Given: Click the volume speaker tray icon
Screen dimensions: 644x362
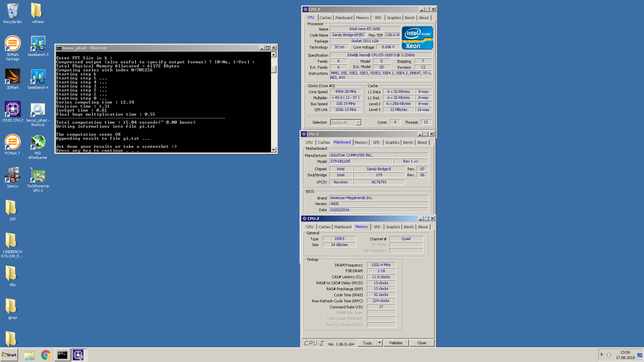Looking at the screenshot, I should (x=609, y=355).
